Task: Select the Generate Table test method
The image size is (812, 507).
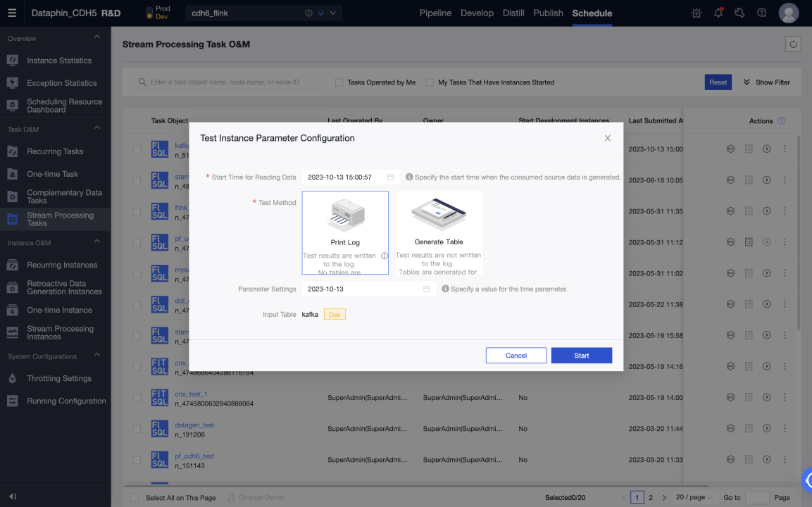Action: tap(439, 232)
